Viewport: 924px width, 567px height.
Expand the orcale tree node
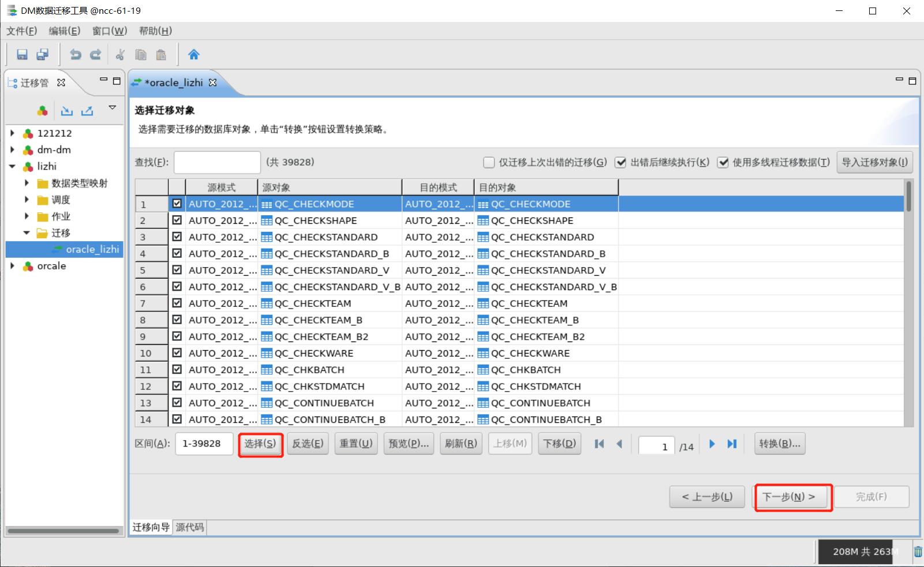point(12,266)
